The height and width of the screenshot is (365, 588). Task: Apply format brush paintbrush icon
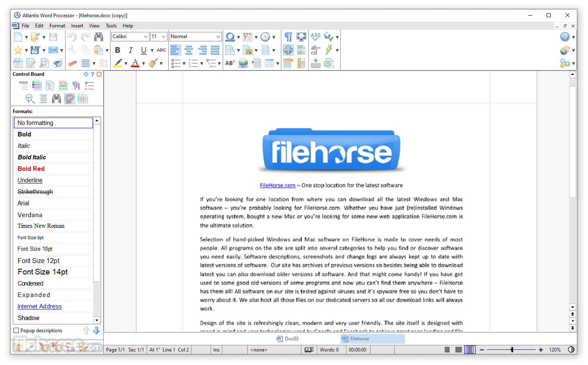tap(153, 63)
